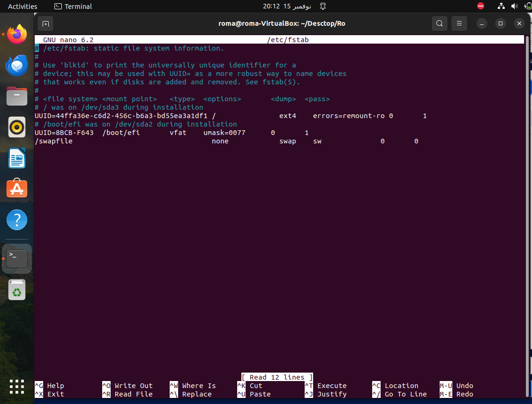Click the volume icon in the tray

[x=514, y=6]
